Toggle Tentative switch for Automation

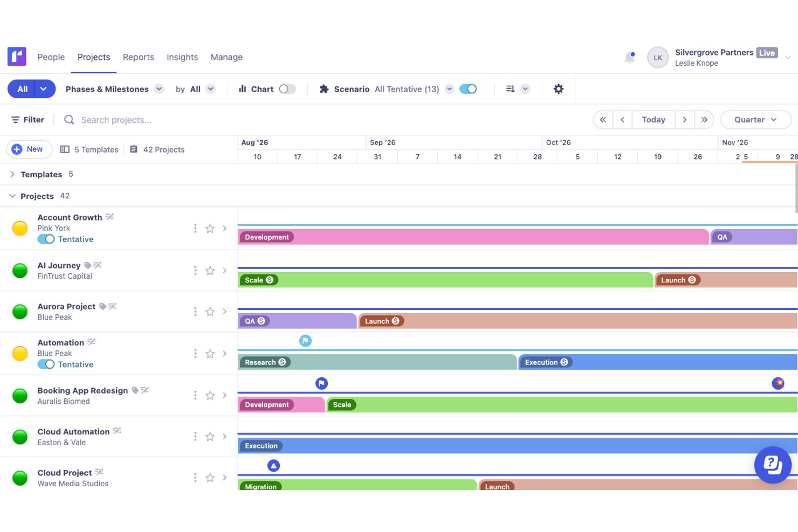coord(46,364)
